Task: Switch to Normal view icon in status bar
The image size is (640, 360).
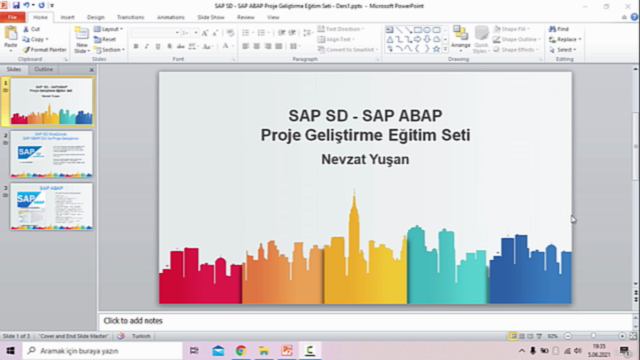Action: click(x=513, y=336)
